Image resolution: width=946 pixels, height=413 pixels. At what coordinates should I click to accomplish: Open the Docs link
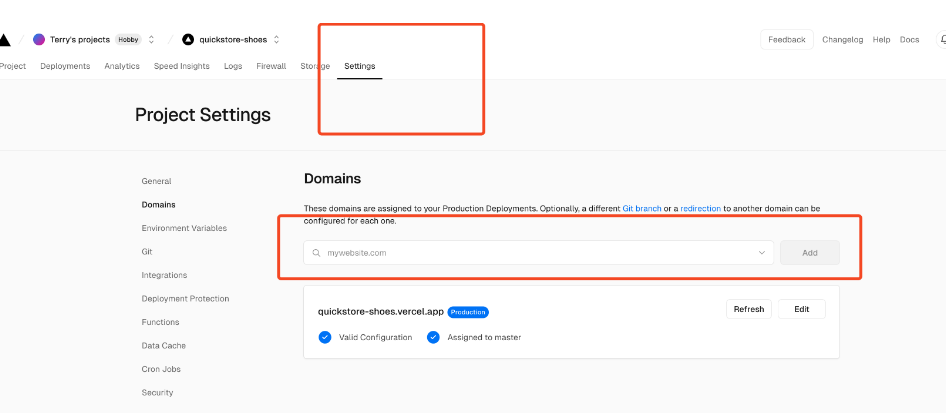tap(909, 40)
